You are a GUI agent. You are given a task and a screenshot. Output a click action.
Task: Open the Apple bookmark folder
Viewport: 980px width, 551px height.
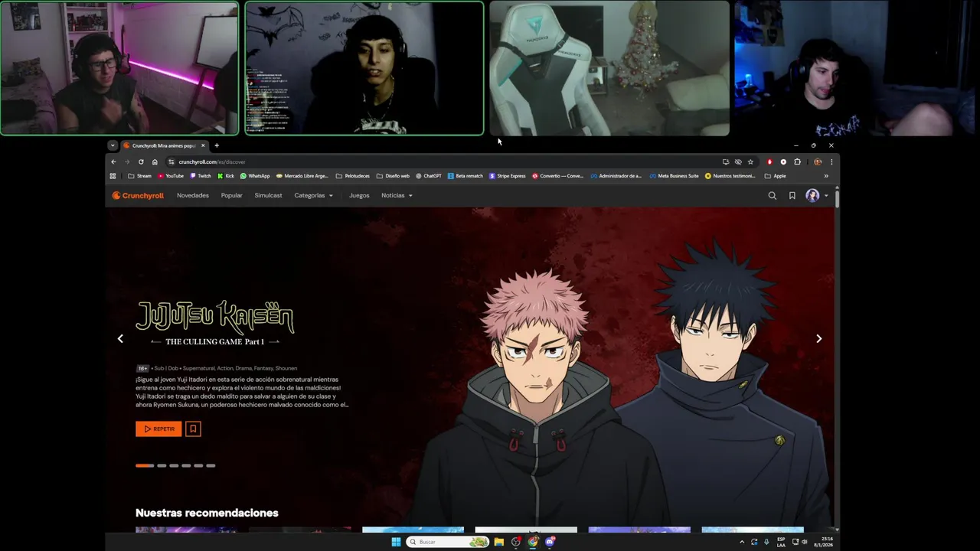[x=775, y=176]
